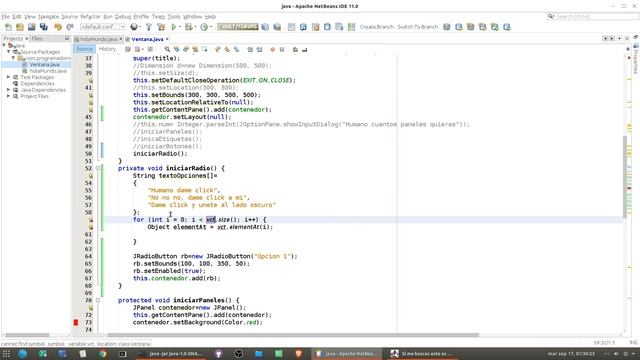Click the Stop Macro Recording icon
Screen dimensions: 640x360
coord(282,49)
